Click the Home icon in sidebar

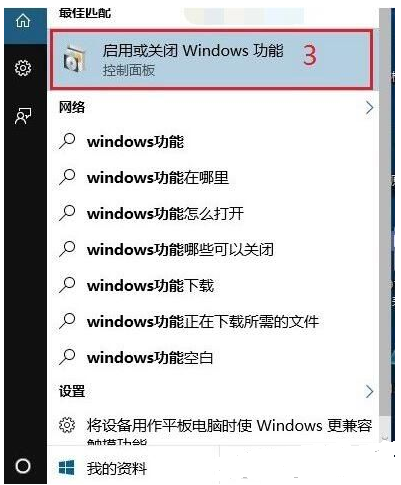tap(23, 21)
